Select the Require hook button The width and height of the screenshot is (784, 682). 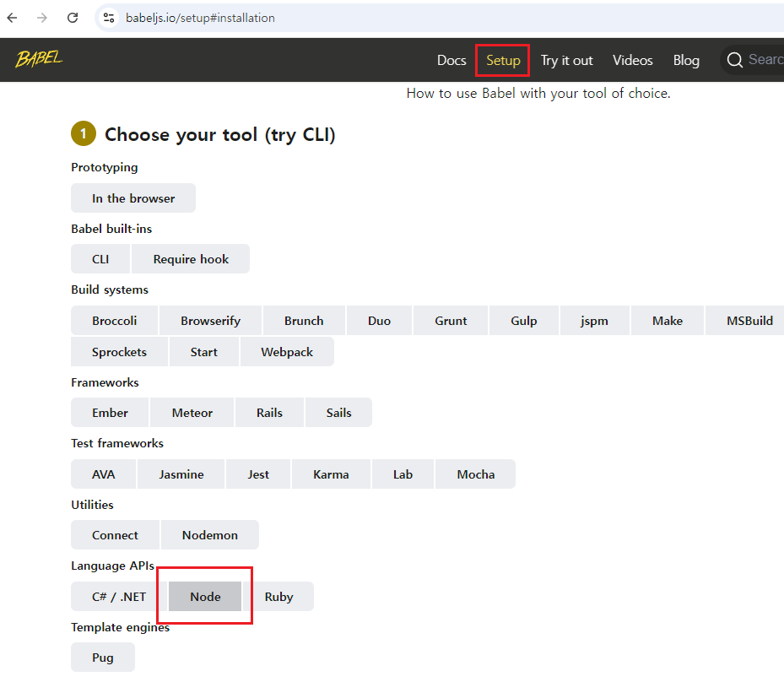tap(191, 259)
